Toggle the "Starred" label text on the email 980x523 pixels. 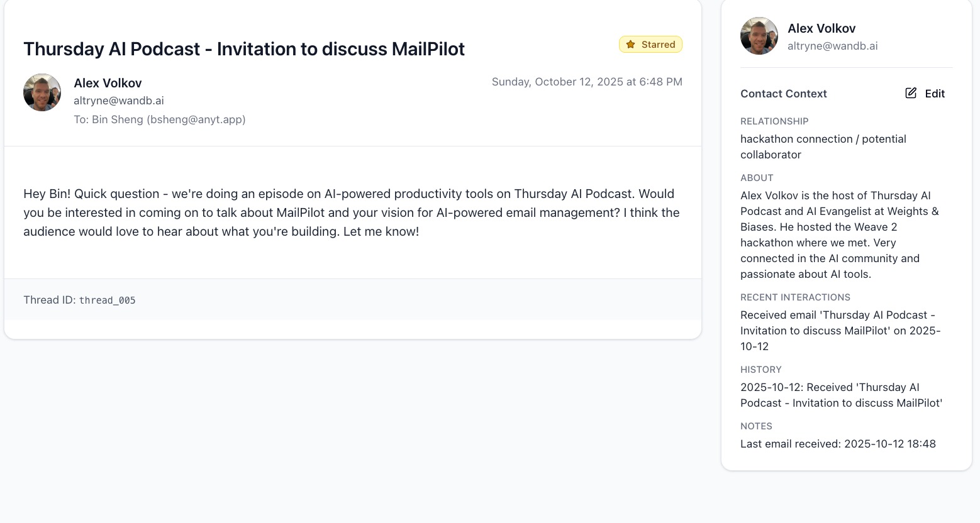pos(658,45)
